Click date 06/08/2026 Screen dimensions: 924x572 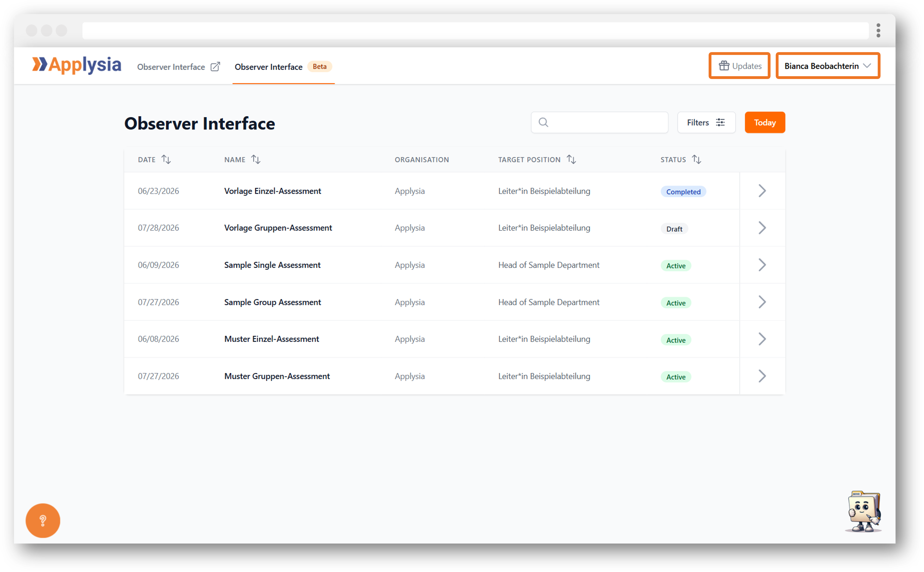coord(158,339)
